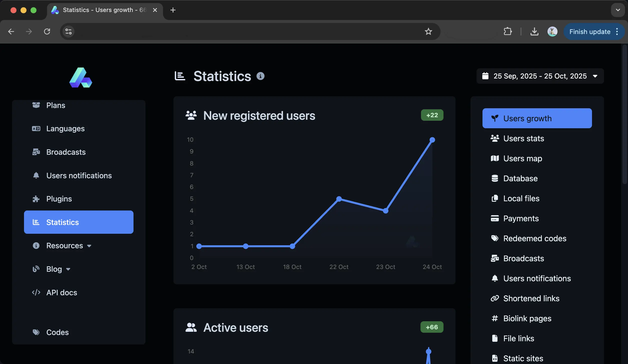Screen dimensions: 628x364
Task: Select the Plans sidebar icon
Action: click(x=36, y=105)
